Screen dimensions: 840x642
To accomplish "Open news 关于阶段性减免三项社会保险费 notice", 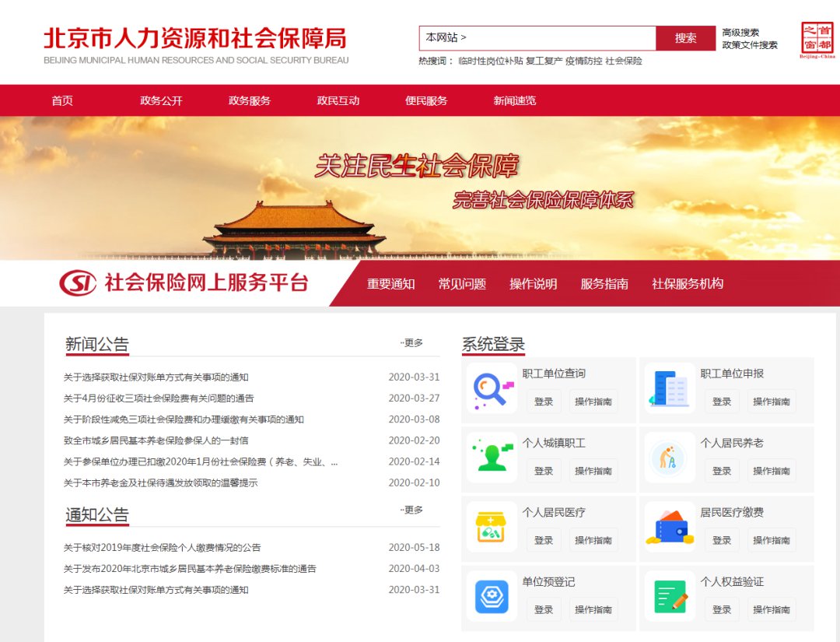I will click(184, 419).
